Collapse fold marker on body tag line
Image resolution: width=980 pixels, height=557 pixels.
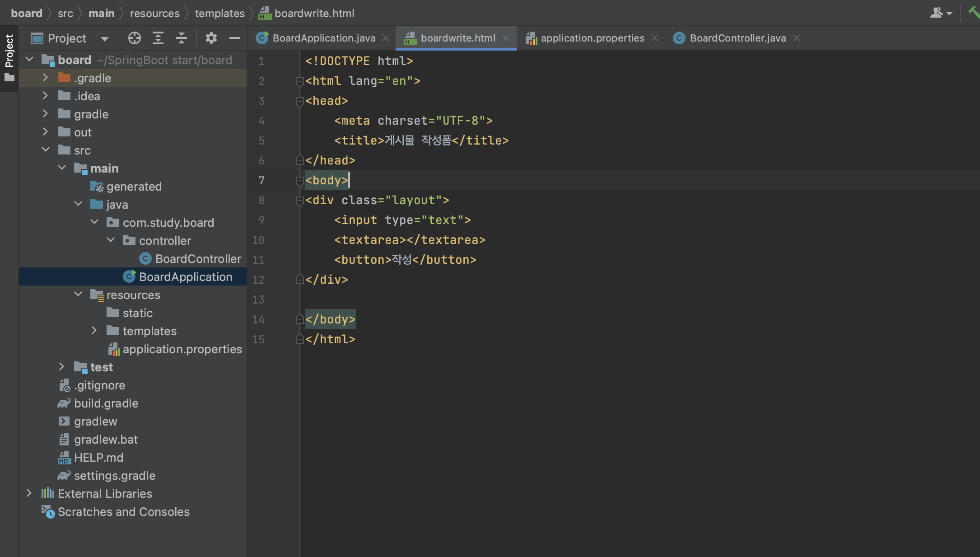pyautogui.click(x=299, y=181)
